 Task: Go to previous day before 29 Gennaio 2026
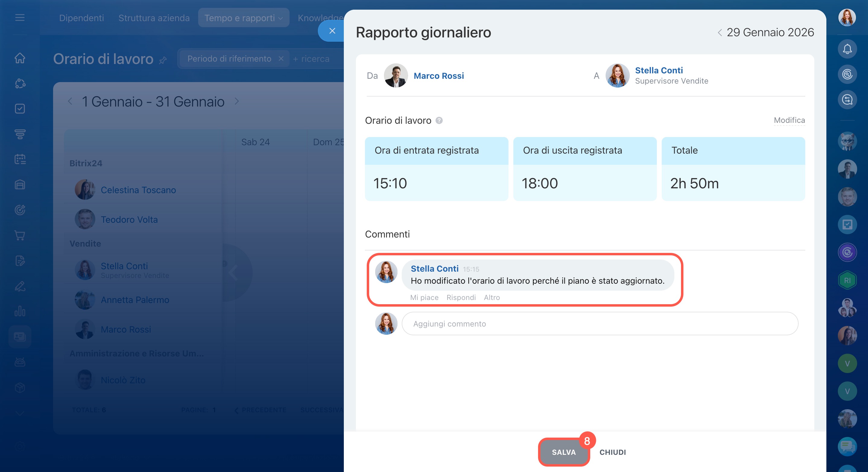720,33
